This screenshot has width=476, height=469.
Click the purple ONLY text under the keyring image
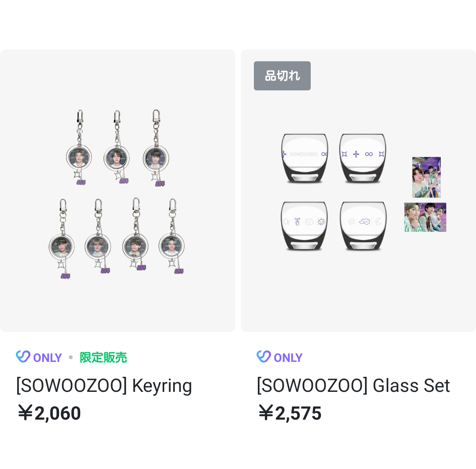coord(48,357)
